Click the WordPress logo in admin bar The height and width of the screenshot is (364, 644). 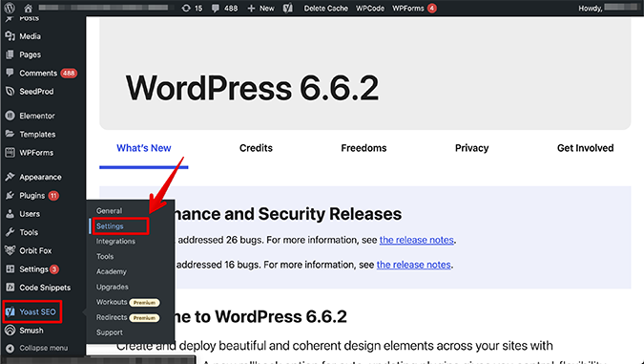coord(10,8)
